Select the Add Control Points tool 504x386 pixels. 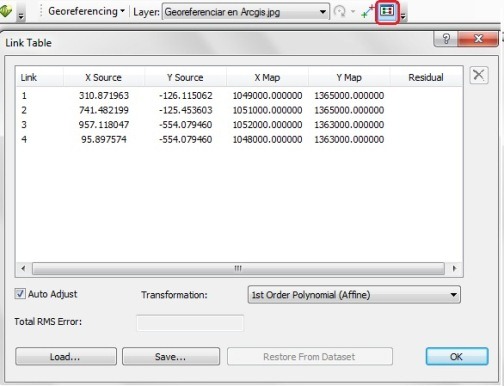point(368,12)
